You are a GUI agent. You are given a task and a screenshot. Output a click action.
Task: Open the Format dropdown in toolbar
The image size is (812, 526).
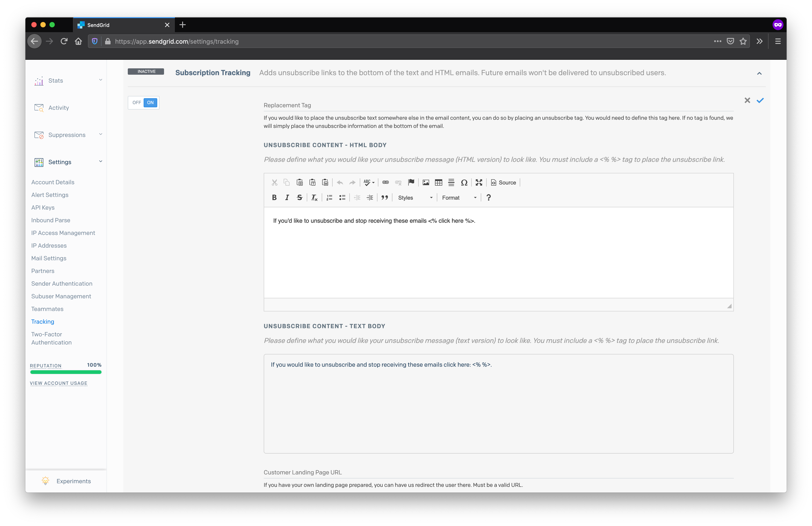pos(459,197)
